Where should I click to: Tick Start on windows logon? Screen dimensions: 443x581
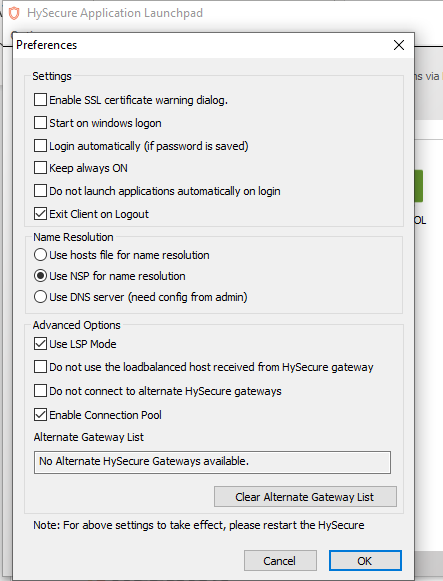[40, 123]
